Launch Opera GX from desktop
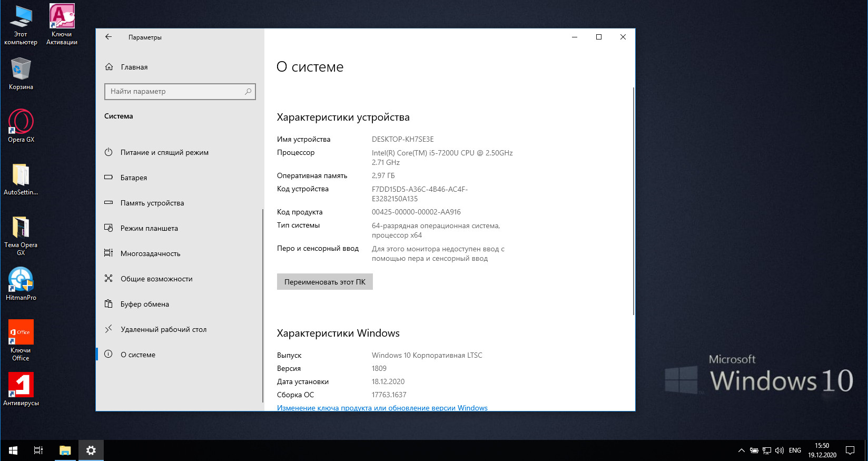The height and width of the screenshot is (461, 868). pos(21,126)
